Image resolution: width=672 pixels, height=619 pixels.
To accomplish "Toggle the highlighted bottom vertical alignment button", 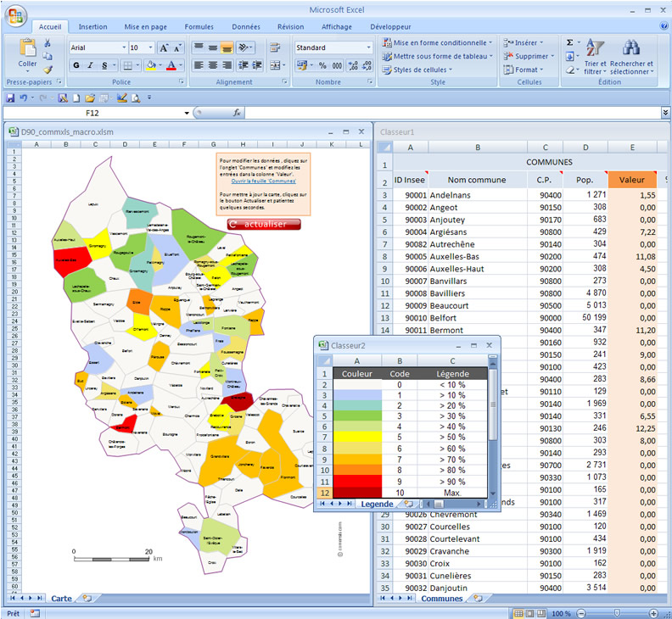I will click(227, 47).
